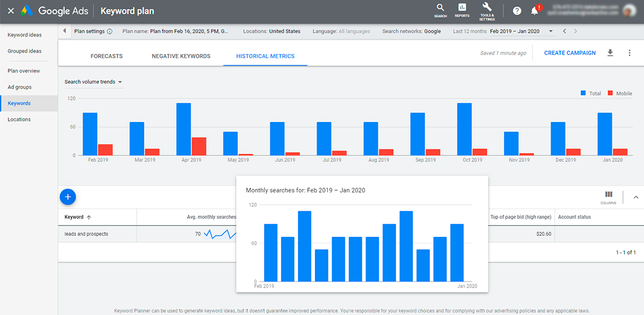Open the three-dot more options menu
Viewport: 644px width, 315px height.
coord(629,53)
